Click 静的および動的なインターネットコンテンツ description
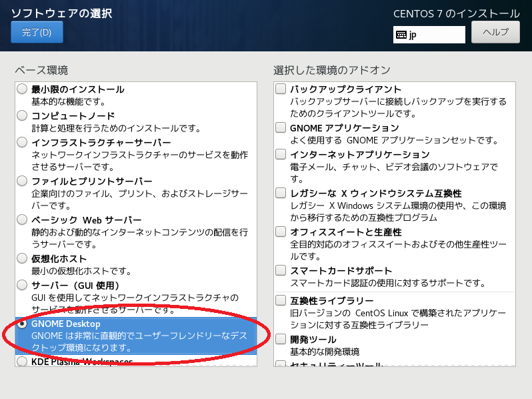The width and height of the screenshot is (532, 399). click(x=139, y=238)
